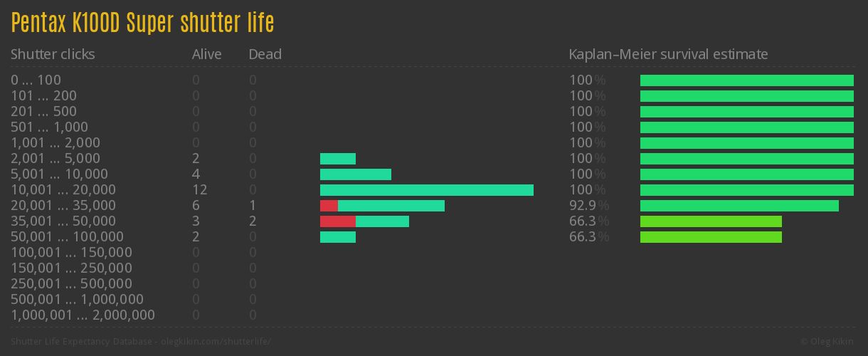
Task: Click the green survival bar next to 92.9%
Action: (739, 206)
